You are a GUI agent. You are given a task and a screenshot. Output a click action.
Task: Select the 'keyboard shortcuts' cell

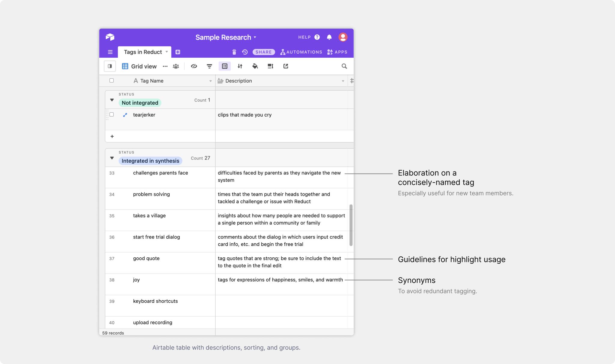click(x=160, y=305)
